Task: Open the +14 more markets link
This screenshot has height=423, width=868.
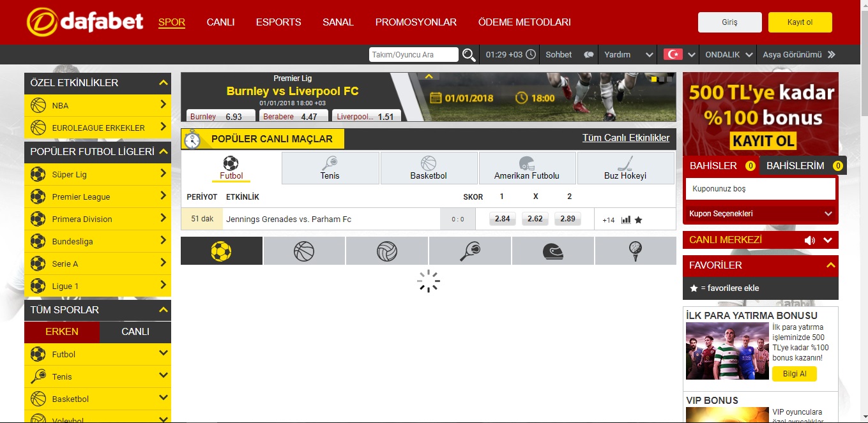Action: click(608, 220)
